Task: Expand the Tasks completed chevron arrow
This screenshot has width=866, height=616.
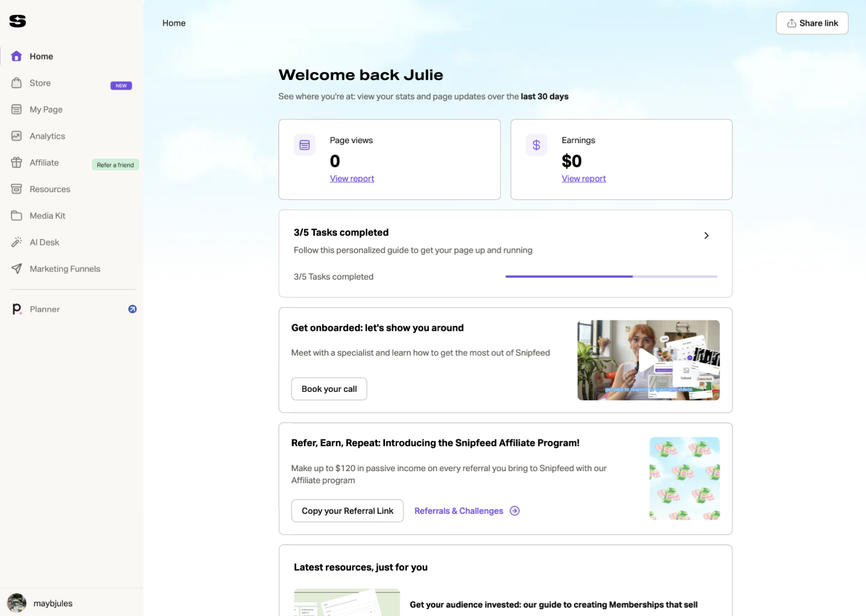Action: (x=706, y=236)
